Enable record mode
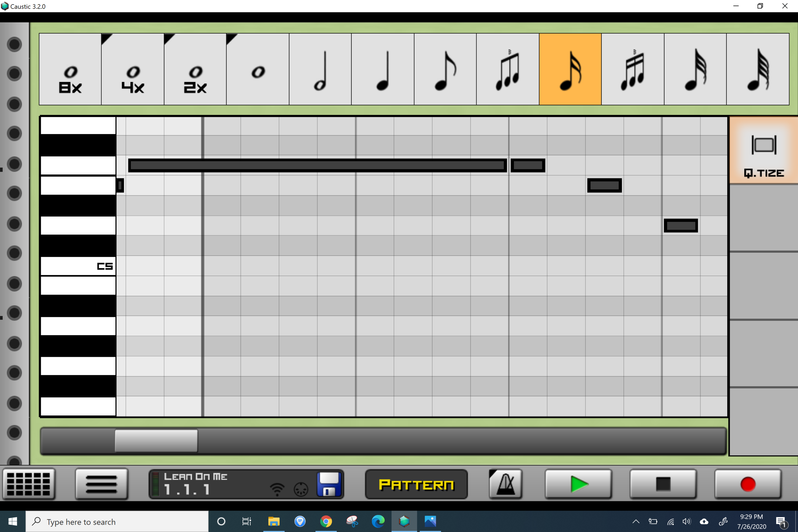This screenshot has width=798, height=532. pos(748,484)
